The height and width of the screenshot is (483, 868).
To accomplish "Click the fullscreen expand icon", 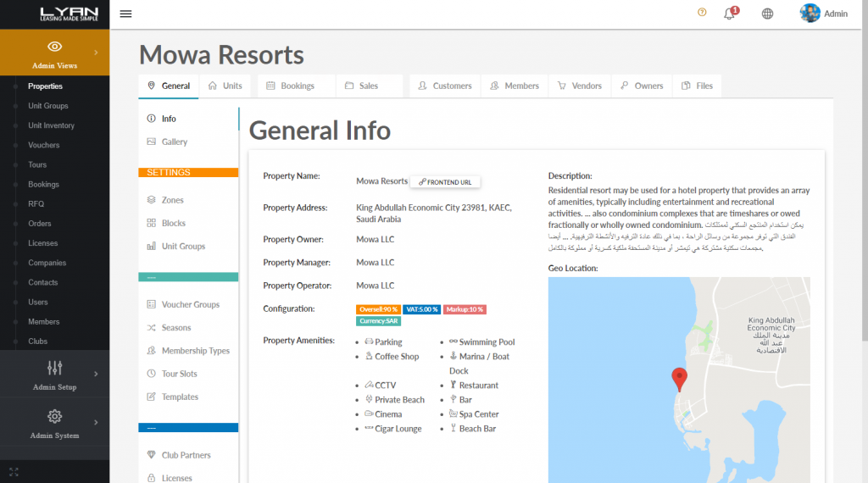I will tap(14, 471).
